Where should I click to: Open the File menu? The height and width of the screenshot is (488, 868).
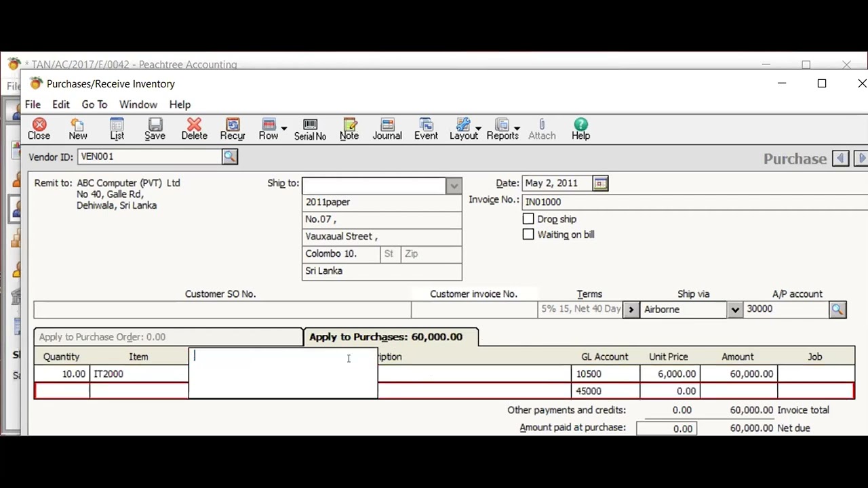click(x=33, y=104)
